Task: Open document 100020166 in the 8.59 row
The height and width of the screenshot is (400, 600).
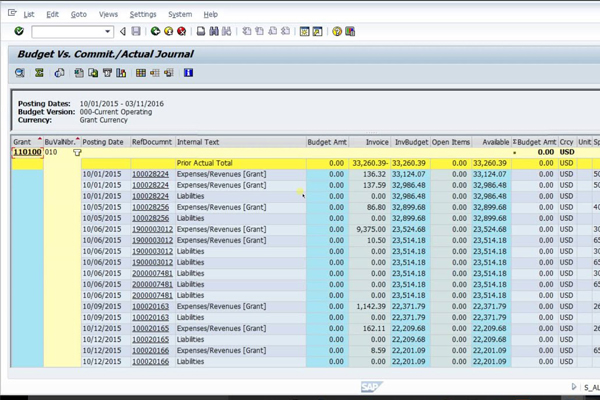Action: 150,351
